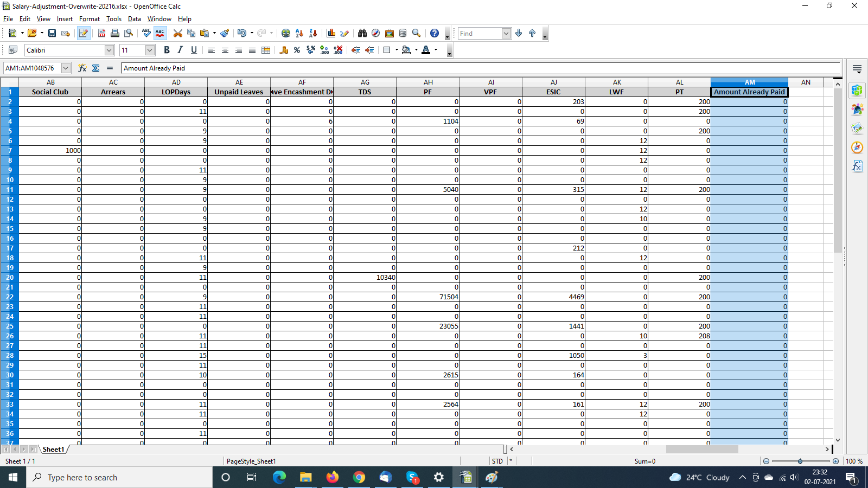The height and width of the screenshot is (488, 868).
Task: Open Data Sources
Action: pyautogui.click(x=403, y=33)
